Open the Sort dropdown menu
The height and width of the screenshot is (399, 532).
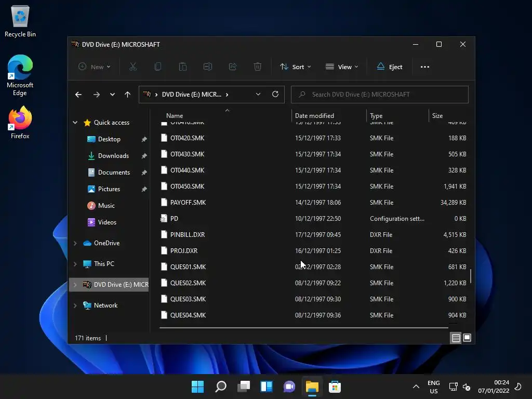[x=296, y=67]
